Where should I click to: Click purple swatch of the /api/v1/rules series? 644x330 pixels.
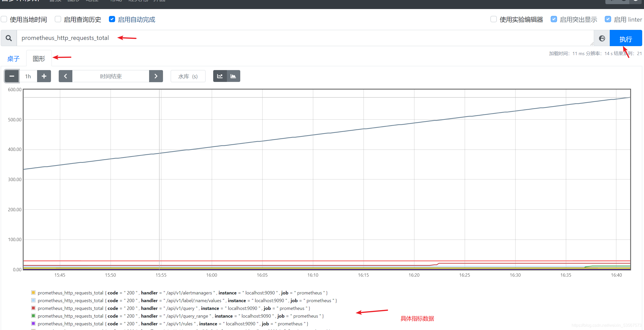point(33,324)
